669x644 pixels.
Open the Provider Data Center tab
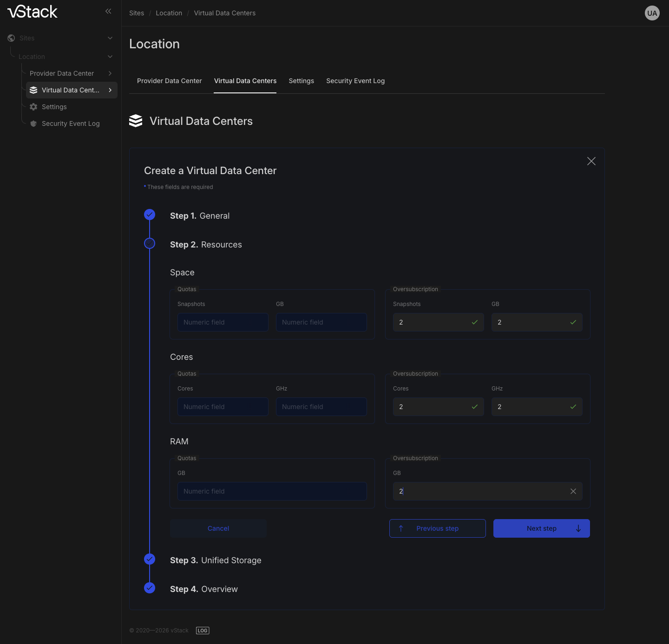click(x=170, y=81)
